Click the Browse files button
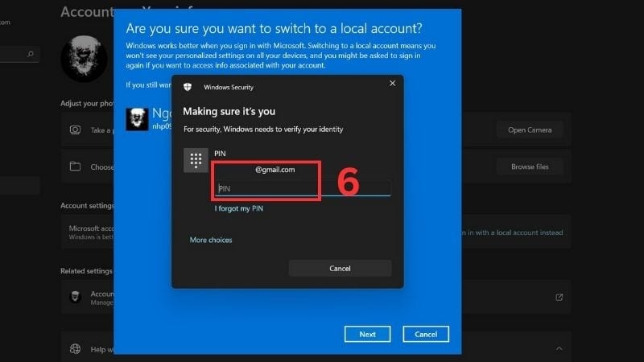 529,167
